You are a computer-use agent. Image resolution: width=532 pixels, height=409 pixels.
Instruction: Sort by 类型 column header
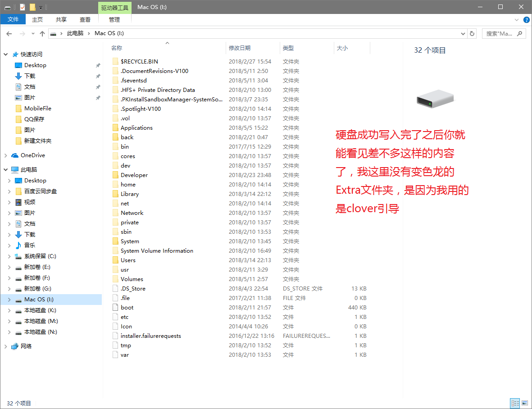(288, 48)
